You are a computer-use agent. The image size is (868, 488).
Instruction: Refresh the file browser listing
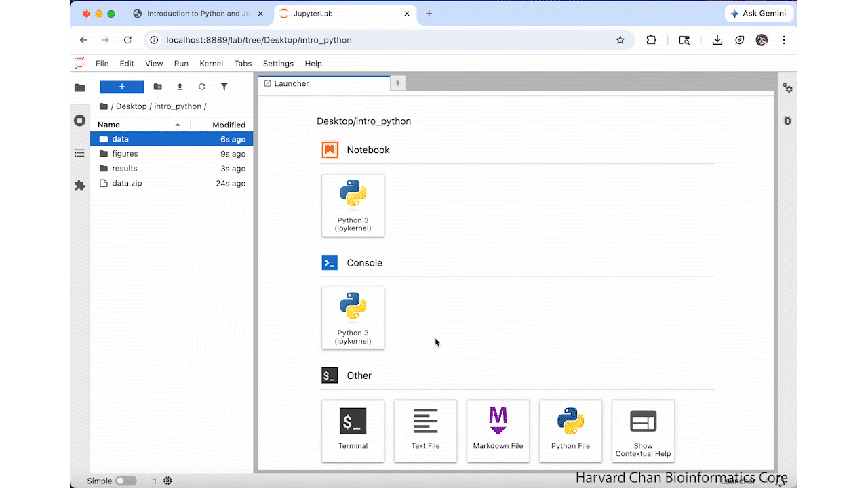point(202,87)
